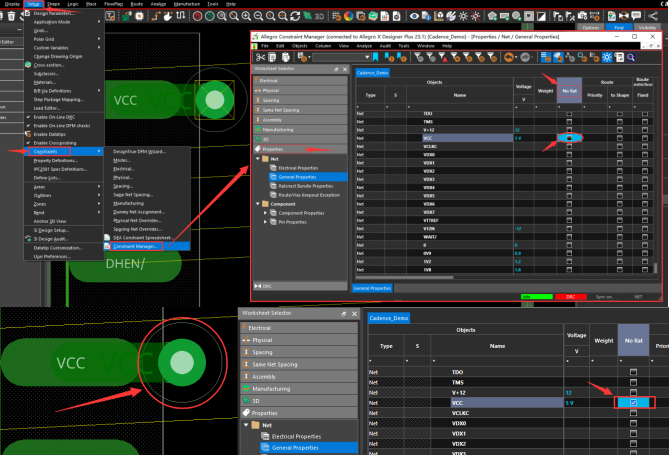Click the orange undo arrow in Constraint Manager

click(x=508, y=57)
